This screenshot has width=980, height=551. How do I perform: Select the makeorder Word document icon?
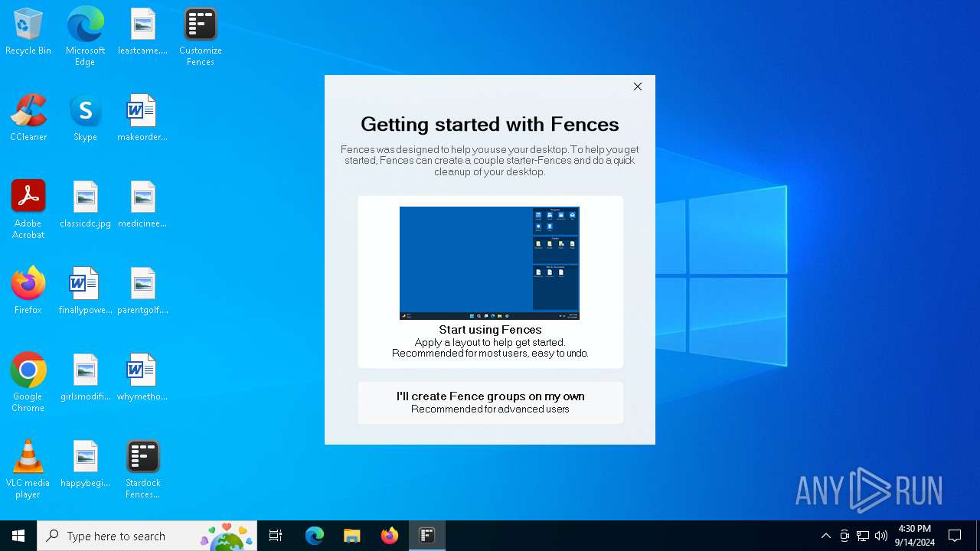pyautogui.click(x=142, y=119)
